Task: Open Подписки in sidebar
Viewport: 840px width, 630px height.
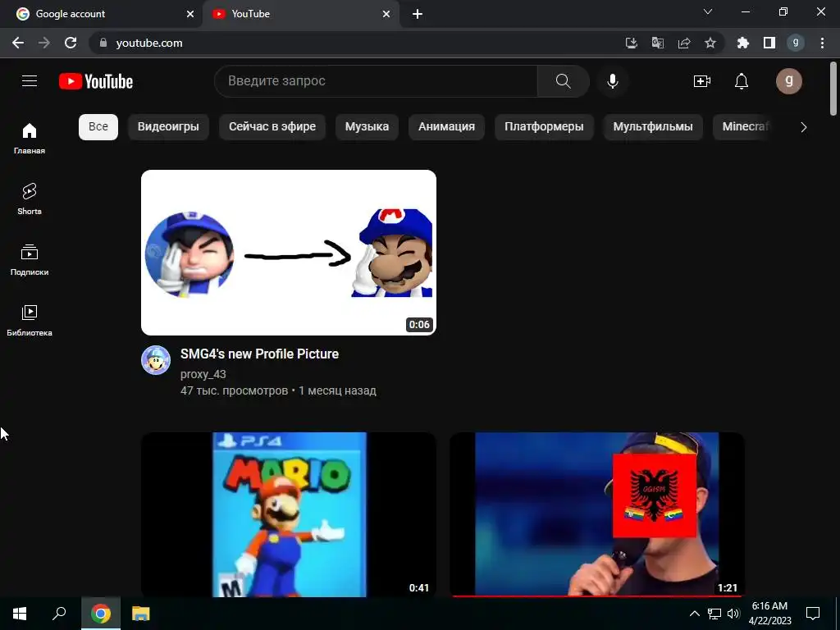Action: point(30,260)
